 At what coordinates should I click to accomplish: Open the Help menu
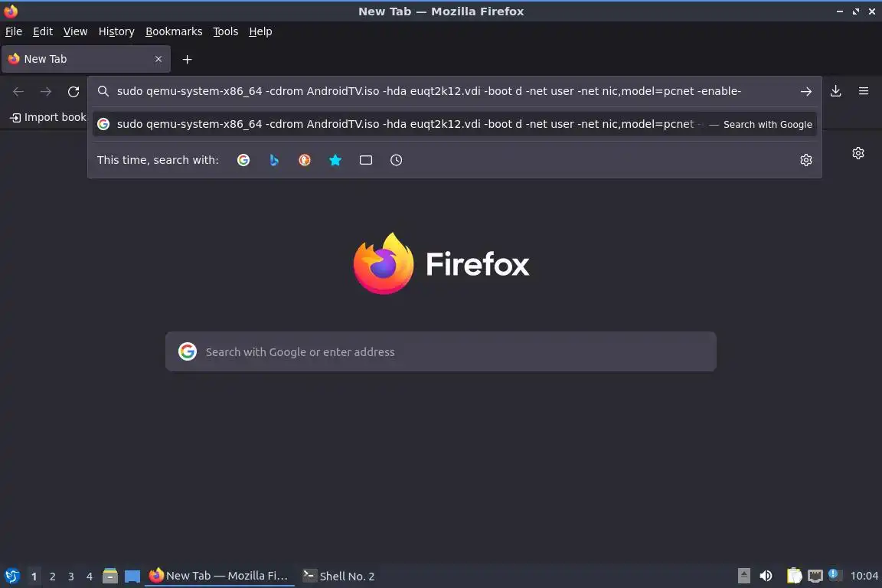[x=260, y=31]
